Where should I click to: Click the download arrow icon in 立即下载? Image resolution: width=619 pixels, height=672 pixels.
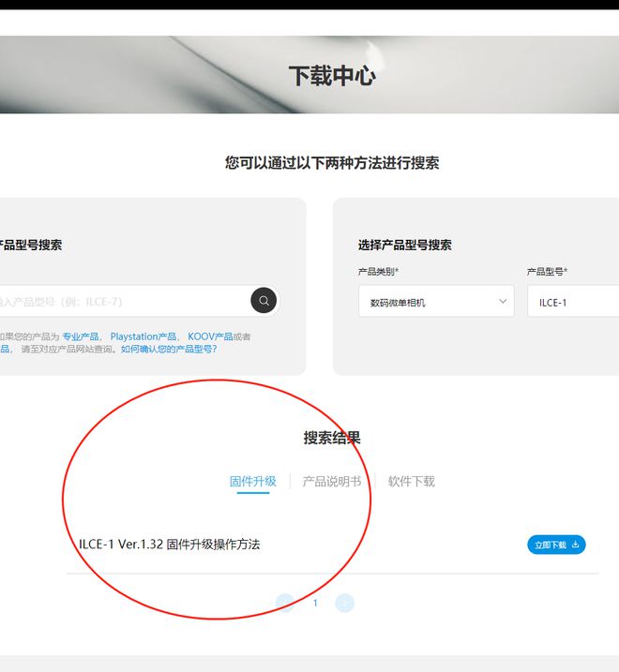click(576, 545)
